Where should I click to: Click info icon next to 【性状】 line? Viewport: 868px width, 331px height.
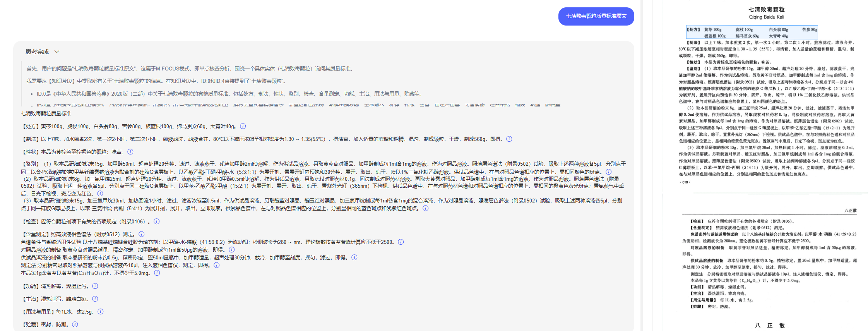(130, 152)
